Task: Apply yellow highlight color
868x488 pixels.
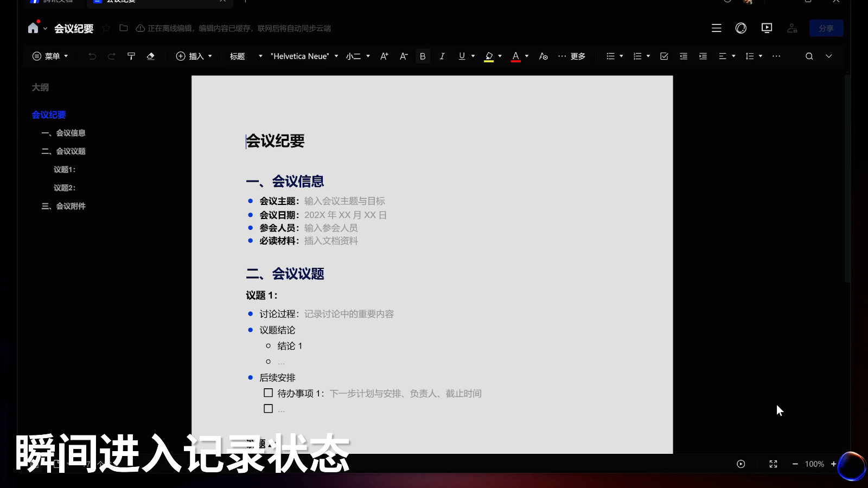Action: pyautogui.click(x=489, y=56)
